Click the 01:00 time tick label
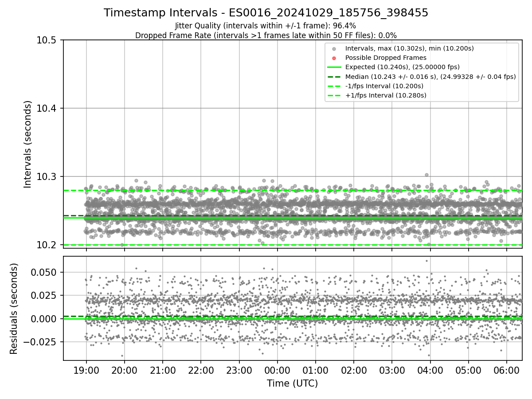The height and width of the screenshot is (399, 532). coord(316,370)
